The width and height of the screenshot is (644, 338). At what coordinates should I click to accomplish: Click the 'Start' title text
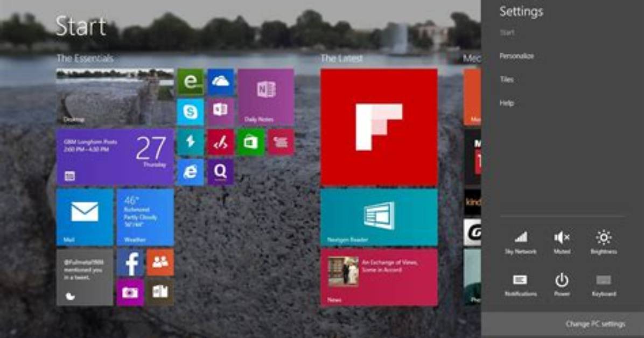(x=81, y=26)
